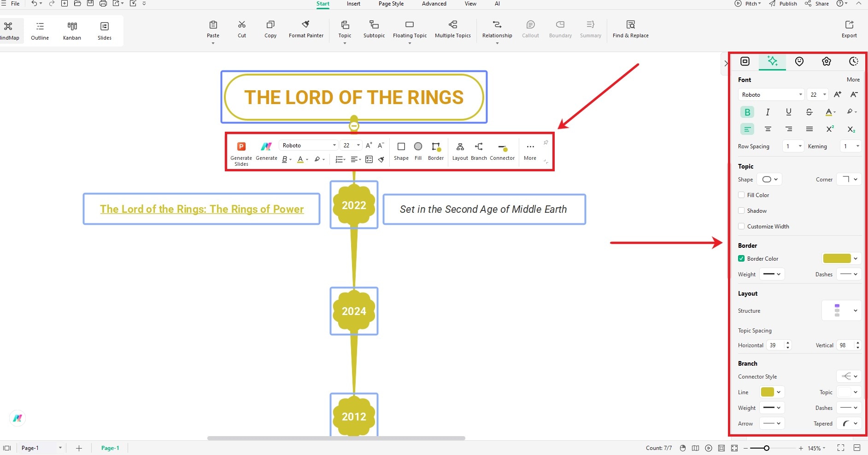The image size is (868, 455).
Task: Toggle center text alignment in the Font panel
Action: (768, 129)
